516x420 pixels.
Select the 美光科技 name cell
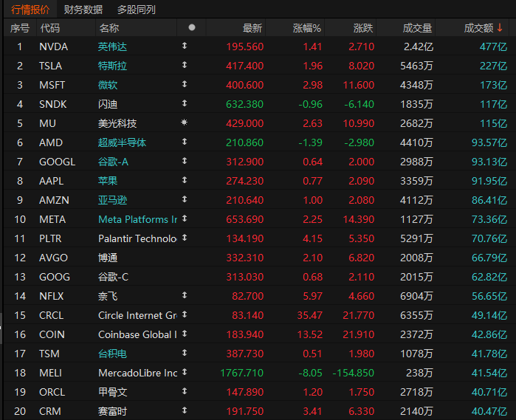click(117, 123)
